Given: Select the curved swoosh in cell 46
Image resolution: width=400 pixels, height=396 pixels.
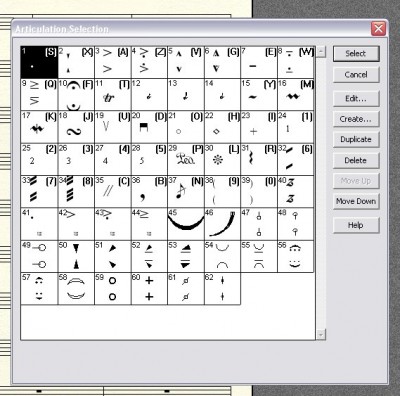Looking at the screenshot, I should pyautogui.click(x=222, y=224).
